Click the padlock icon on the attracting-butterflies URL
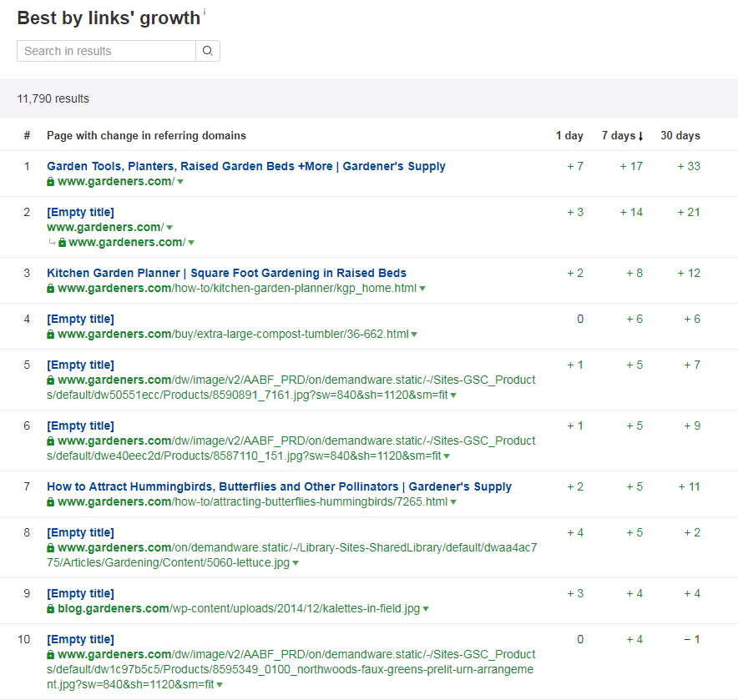This screenshot has height=700, width=738. (50, 502)
